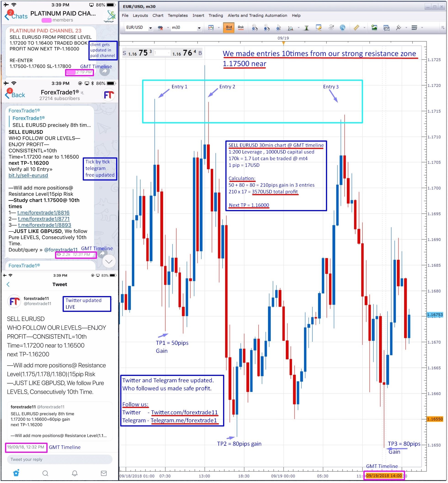Open the Layouts menu
The image size is (448, 483).
pyautogui.click(x=140, y=16)
